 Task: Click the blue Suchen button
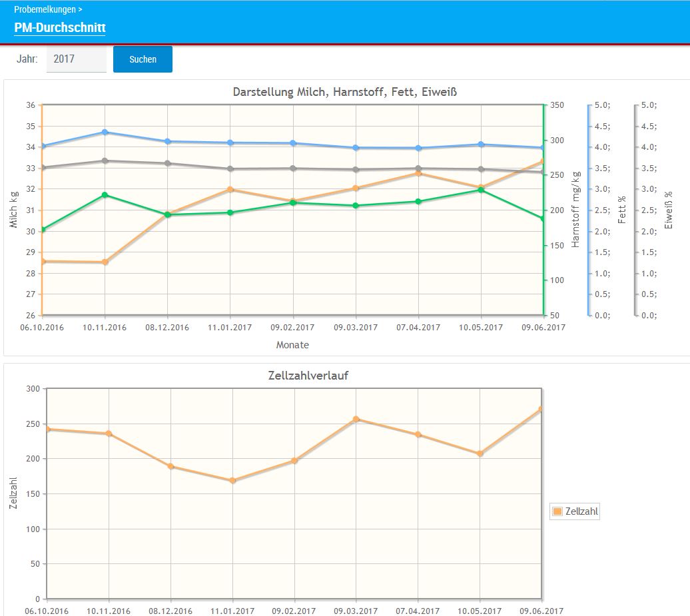143,59
